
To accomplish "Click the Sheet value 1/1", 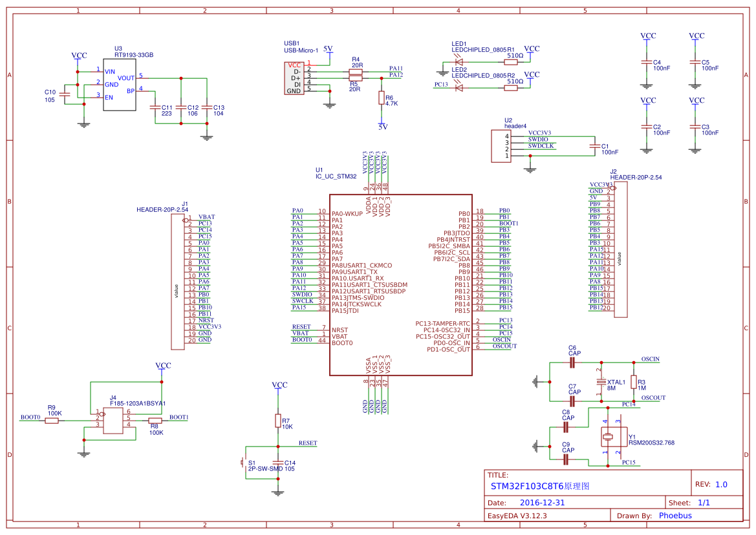I will (x=704, y=503).
